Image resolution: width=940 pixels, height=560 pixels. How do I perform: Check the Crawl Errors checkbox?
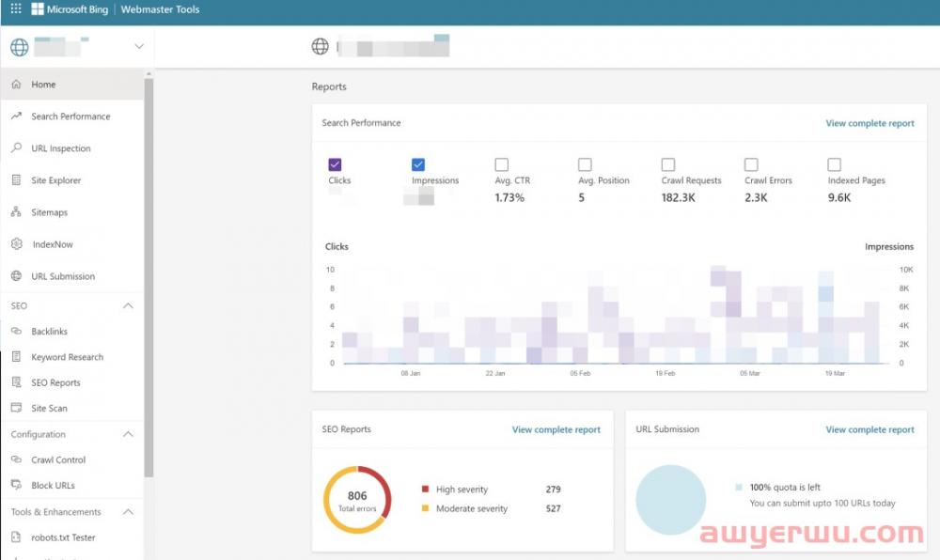click(751, 164)
